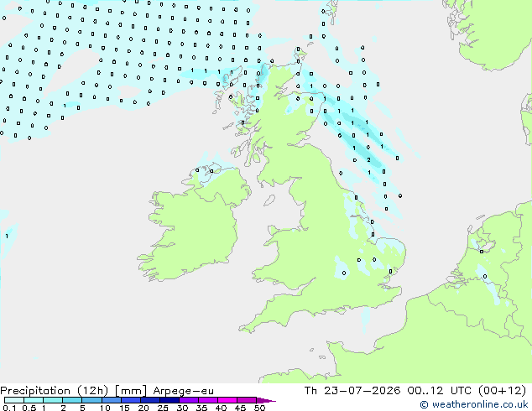Click the legend value '25'
Viewport: 532px width, 411px height.
tap(163, 408)
